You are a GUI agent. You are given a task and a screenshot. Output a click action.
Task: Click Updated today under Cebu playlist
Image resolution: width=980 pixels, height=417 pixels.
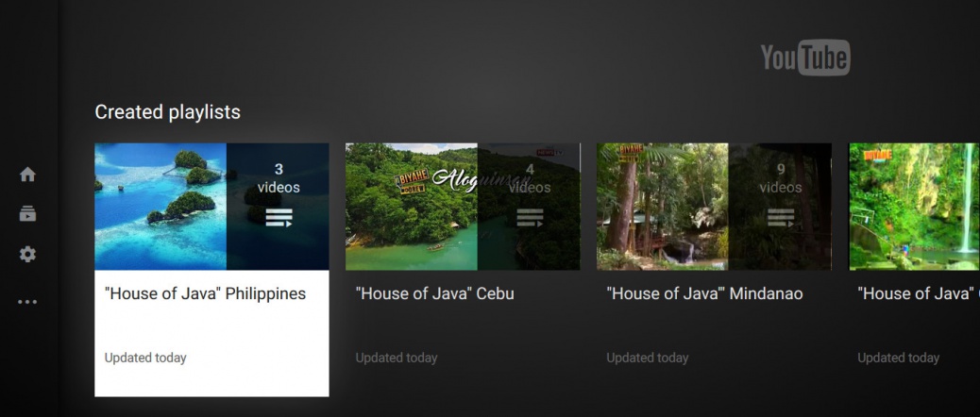(x=397, y=358)
